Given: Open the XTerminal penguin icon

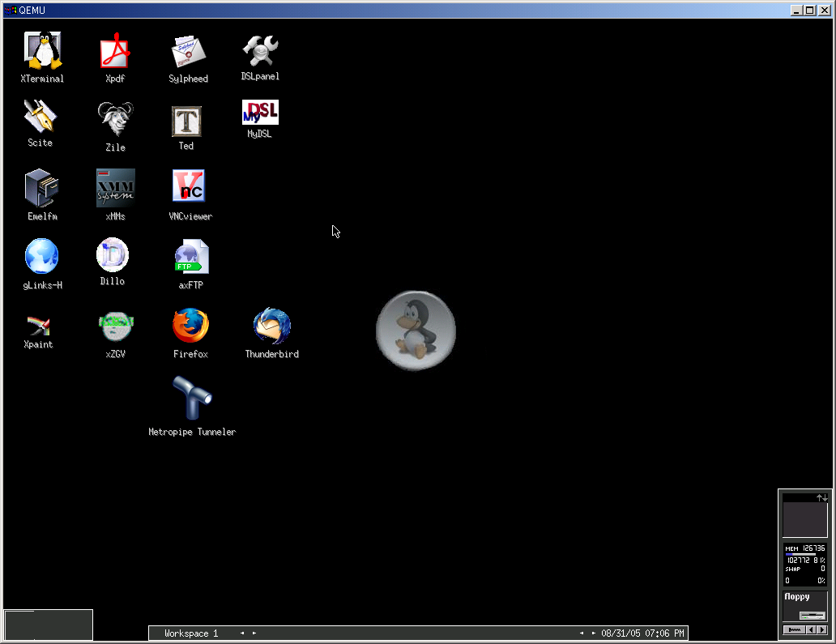Looking at the screenshot, I should point(43,50).
